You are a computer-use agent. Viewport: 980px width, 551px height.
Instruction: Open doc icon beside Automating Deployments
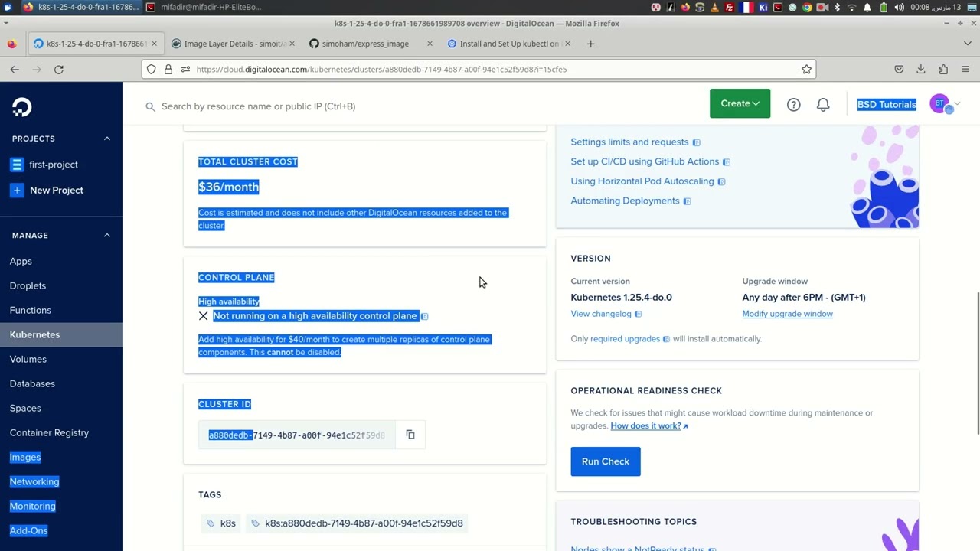pos(687,201)
